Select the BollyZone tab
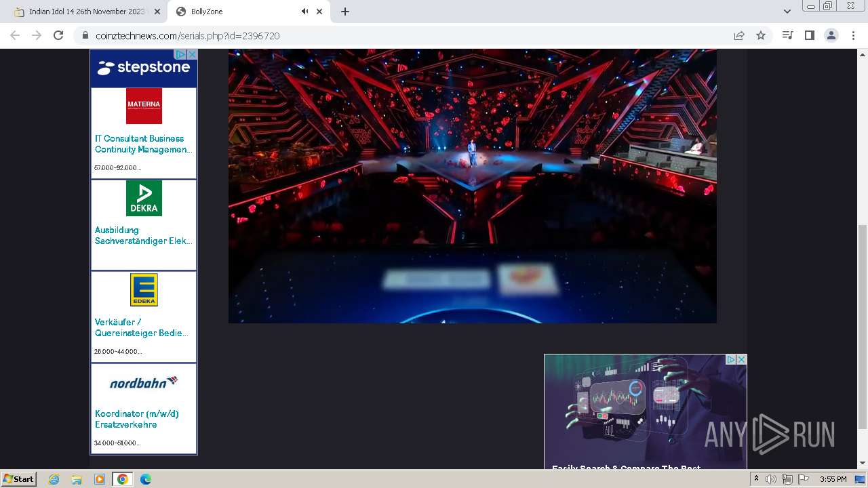 pos(248,12)
